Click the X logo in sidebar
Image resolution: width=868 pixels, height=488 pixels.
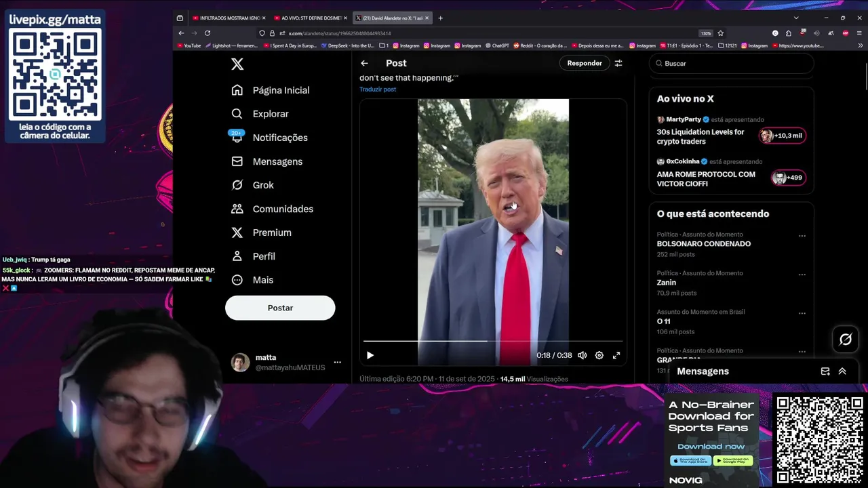point(237,64)
